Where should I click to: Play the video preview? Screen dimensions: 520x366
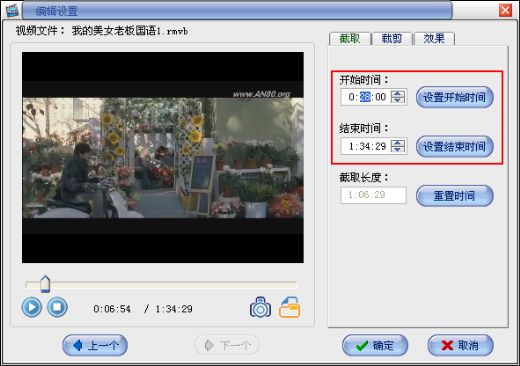click(32, 307)
